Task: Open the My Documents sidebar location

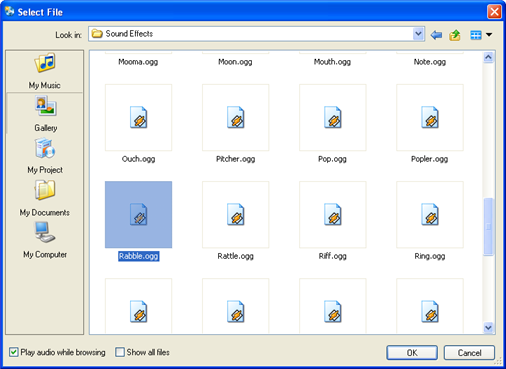Action: 44,198
